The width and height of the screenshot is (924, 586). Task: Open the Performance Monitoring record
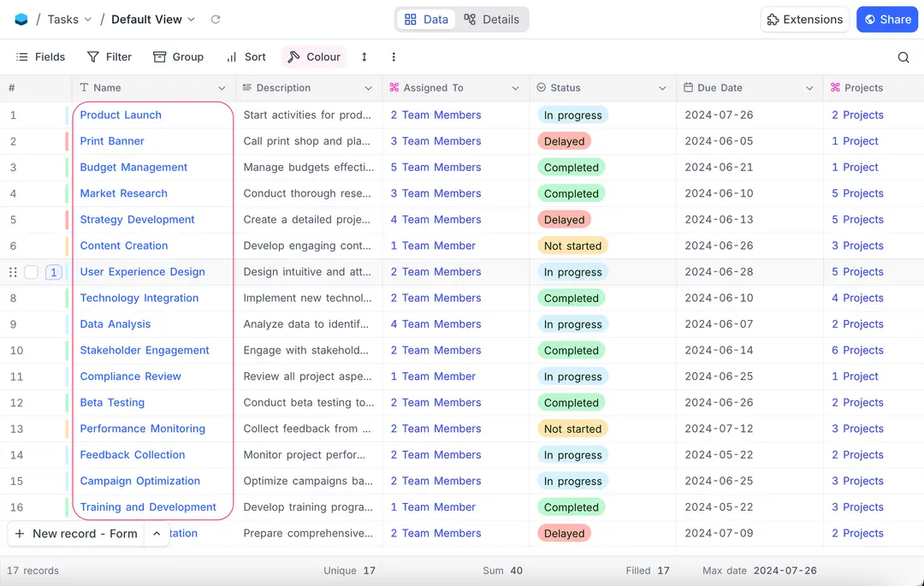click(x=143, y=428)
